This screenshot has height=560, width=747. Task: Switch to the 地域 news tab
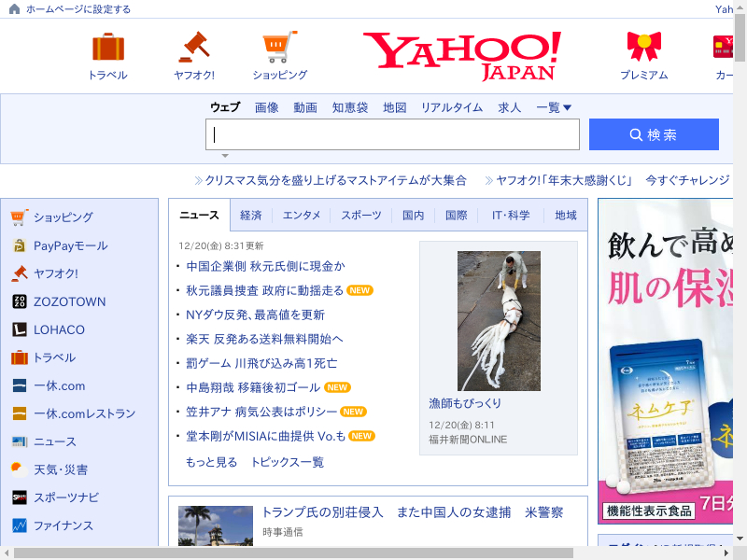[x=566, y=216]
